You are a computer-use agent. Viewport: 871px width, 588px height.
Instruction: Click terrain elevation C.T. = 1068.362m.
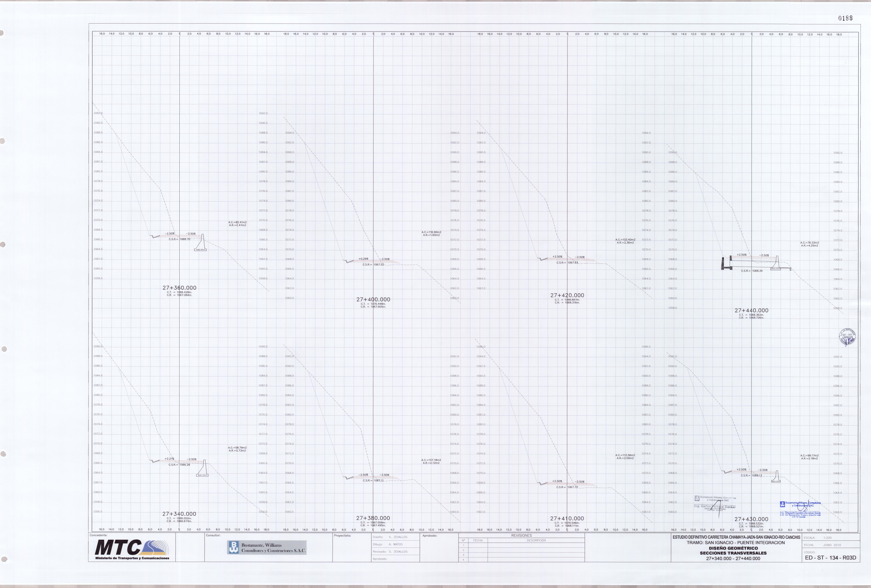tap(751, 315)
